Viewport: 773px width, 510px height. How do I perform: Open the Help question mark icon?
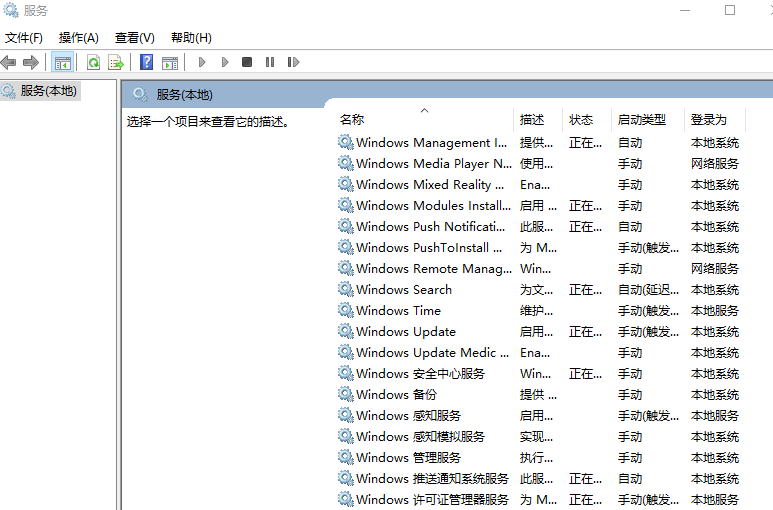point(146,62)
